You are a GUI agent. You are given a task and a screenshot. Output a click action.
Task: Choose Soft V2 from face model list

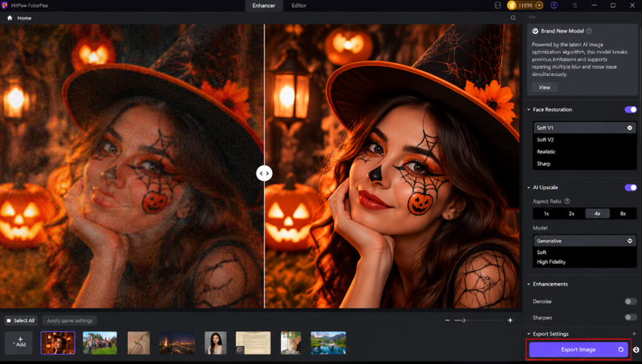coord(585,140)
